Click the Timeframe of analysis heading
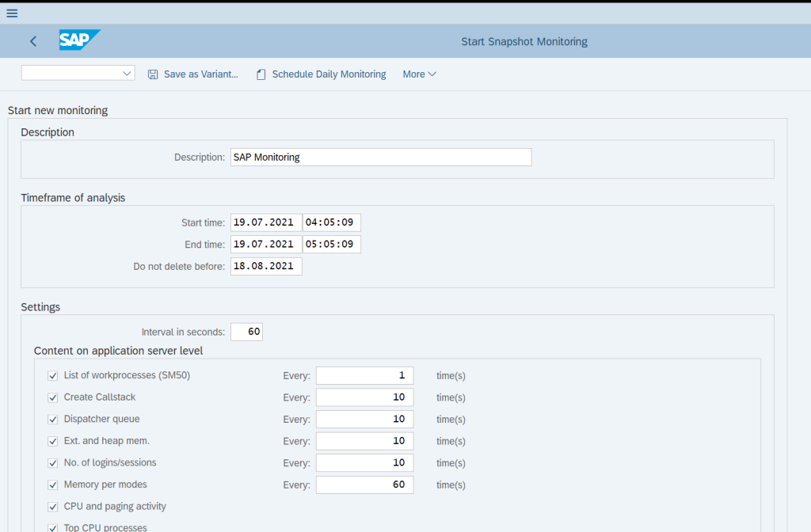Image resolution: width=811 pixels, height=532 pixels. 73,198
